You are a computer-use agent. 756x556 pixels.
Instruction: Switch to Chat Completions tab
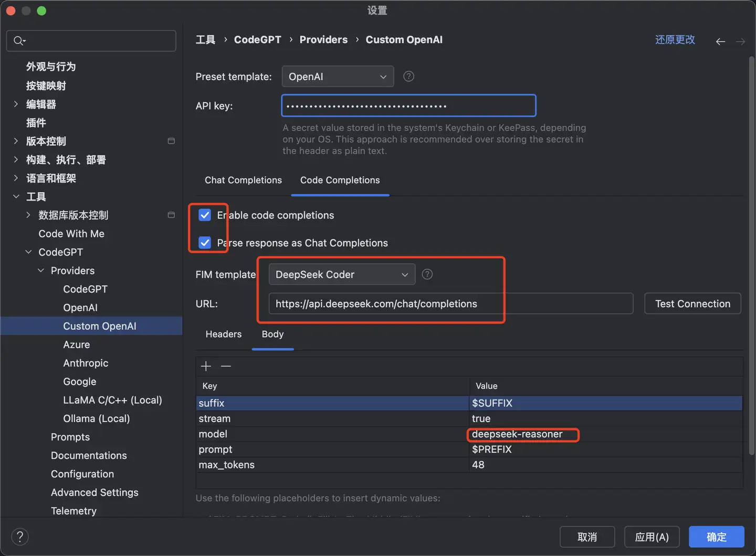(243, 180)
